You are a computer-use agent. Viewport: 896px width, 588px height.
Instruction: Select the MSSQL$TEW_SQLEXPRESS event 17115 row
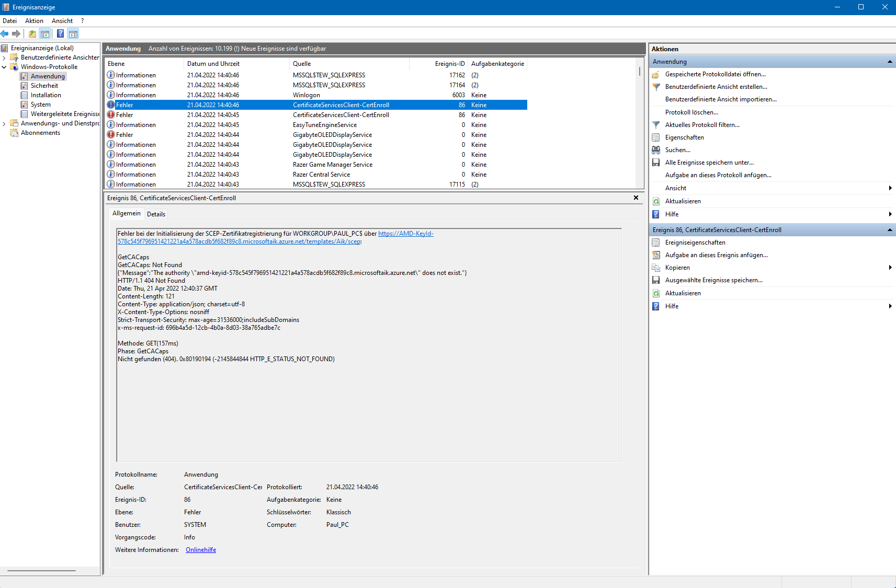(x=316, y=185)
